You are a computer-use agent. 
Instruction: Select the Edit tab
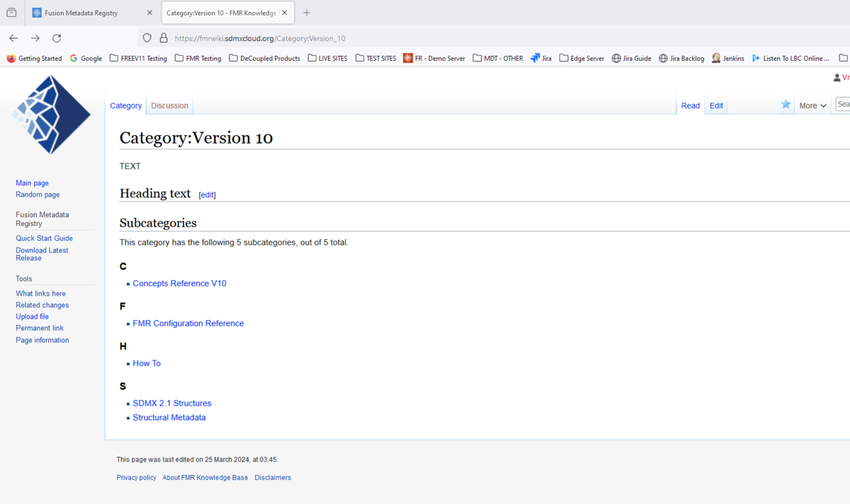coord(716,105)
